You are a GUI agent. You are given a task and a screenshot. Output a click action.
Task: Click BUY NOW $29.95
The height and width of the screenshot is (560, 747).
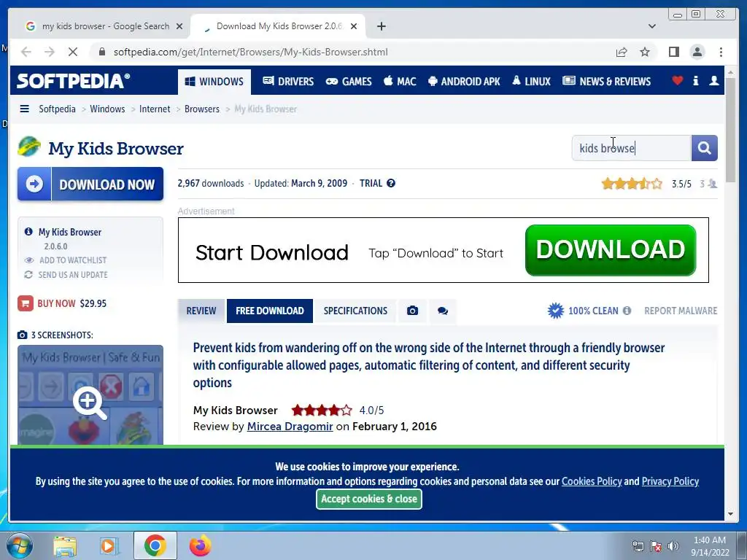[x=62, y=303]
